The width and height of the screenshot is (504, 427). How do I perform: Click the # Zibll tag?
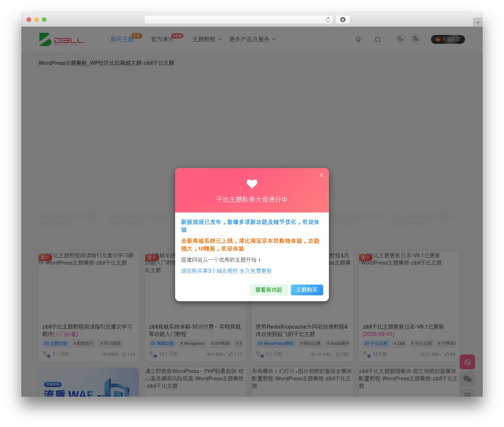point(399,343)
